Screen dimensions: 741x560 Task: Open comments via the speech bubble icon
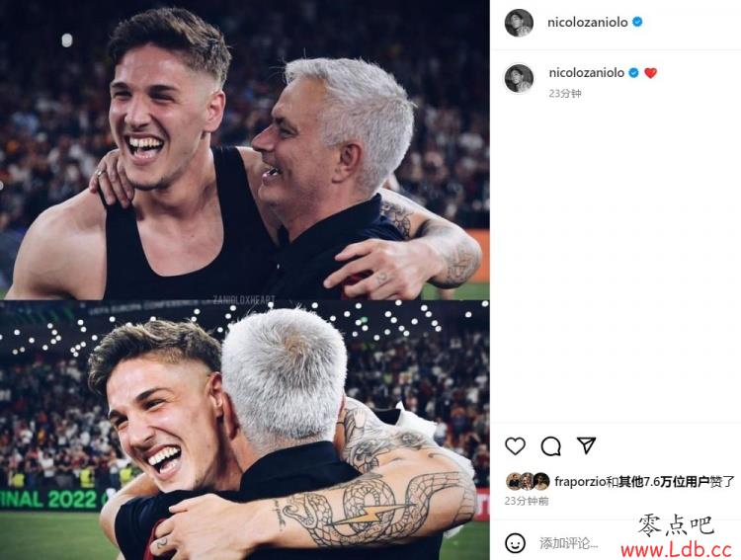click(550, 446)
